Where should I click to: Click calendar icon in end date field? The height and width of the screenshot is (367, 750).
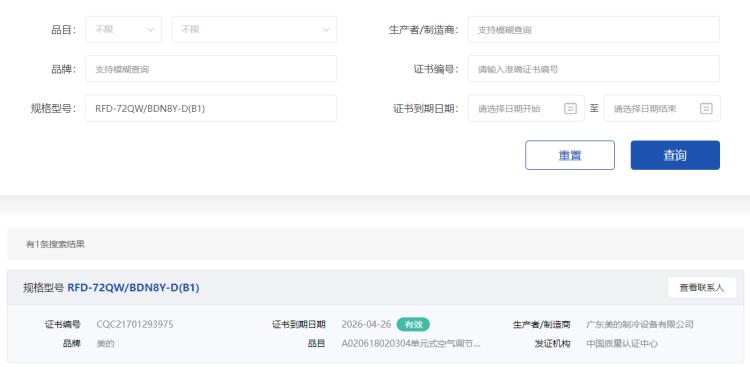pyautogui.click(x=706, y=109)
